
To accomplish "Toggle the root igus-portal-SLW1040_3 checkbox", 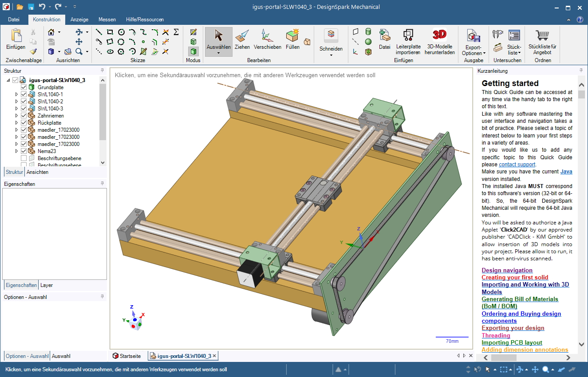I will [x=16, y=80].
